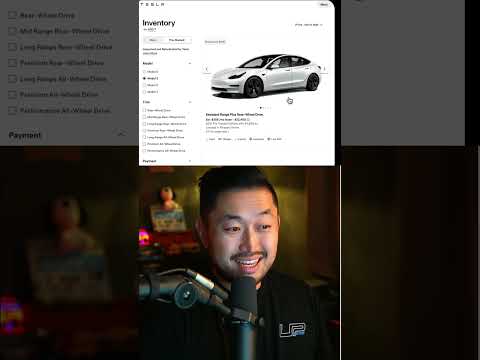Open the price sort dropdown
Viewport: 480px width, 360px height.
point(309,25)
